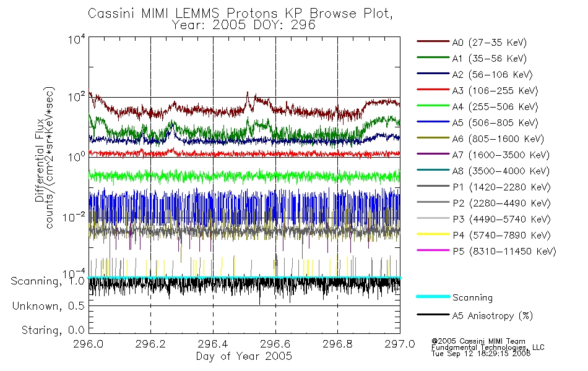Click the black A5 Anisotropy legend line swatch
The height and width of the screenshot is (371, 588).
click(x=433, y=315)
